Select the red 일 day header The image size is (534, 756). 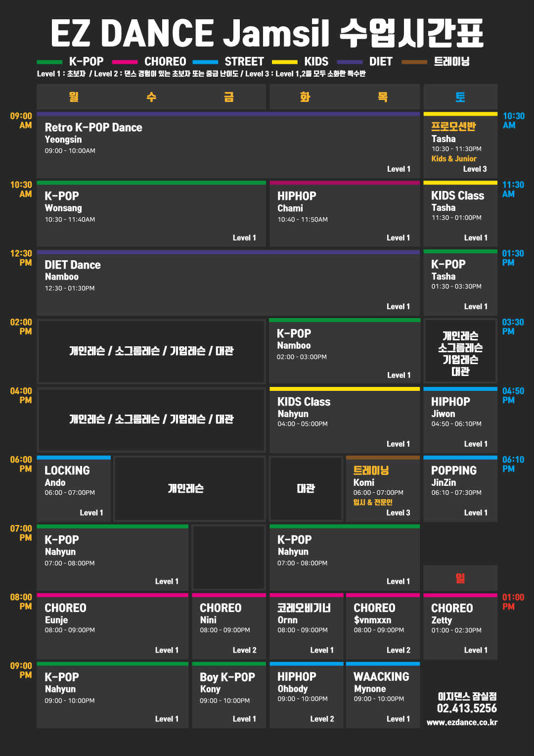click(x=460, y=578)
